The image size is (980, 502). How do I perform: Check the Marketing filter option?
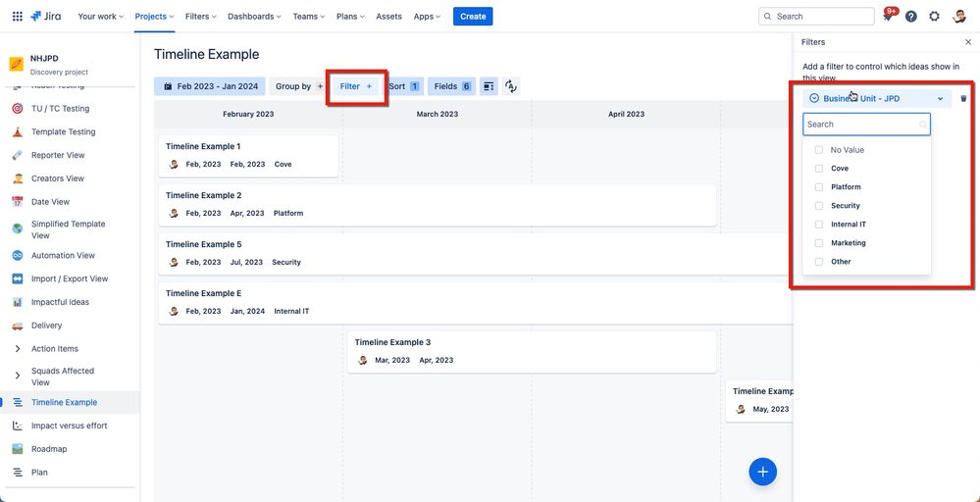tap(819, 243)
